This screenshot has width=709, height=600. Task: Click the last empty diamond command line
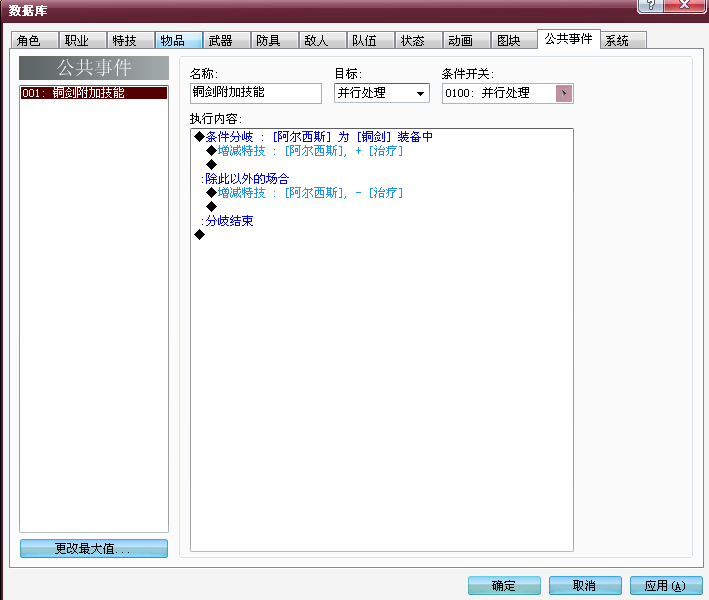coord(199,235)
